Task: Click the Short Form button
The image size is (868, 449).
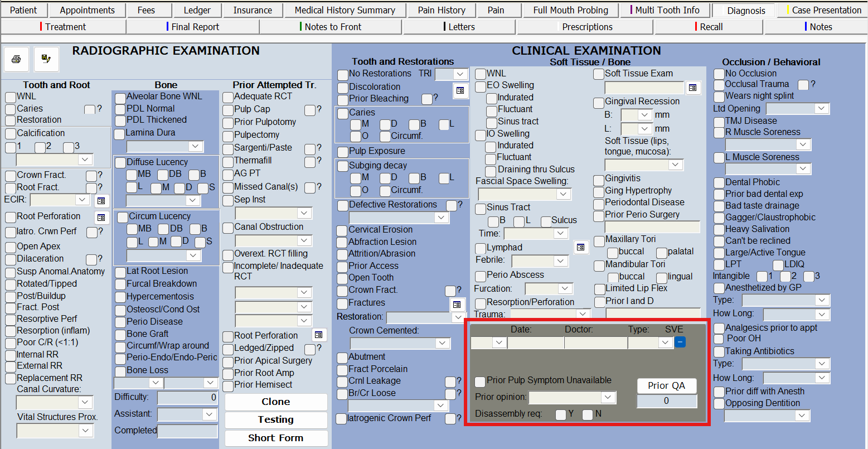Action: (x=275, y=438)
